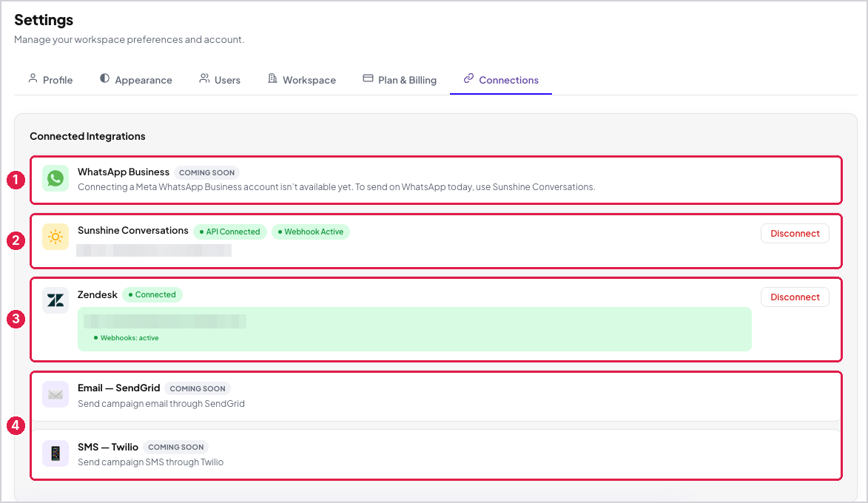
Task: Click the "Sunshine Conversations" title
Action: [133, 231]
